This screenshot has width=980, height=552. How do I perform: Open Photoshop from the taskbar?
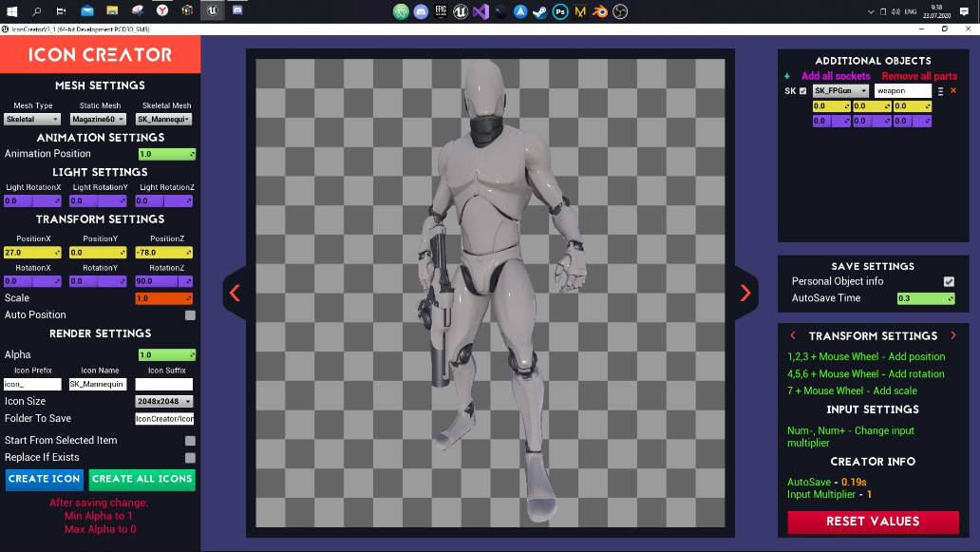tap(560, 11)
